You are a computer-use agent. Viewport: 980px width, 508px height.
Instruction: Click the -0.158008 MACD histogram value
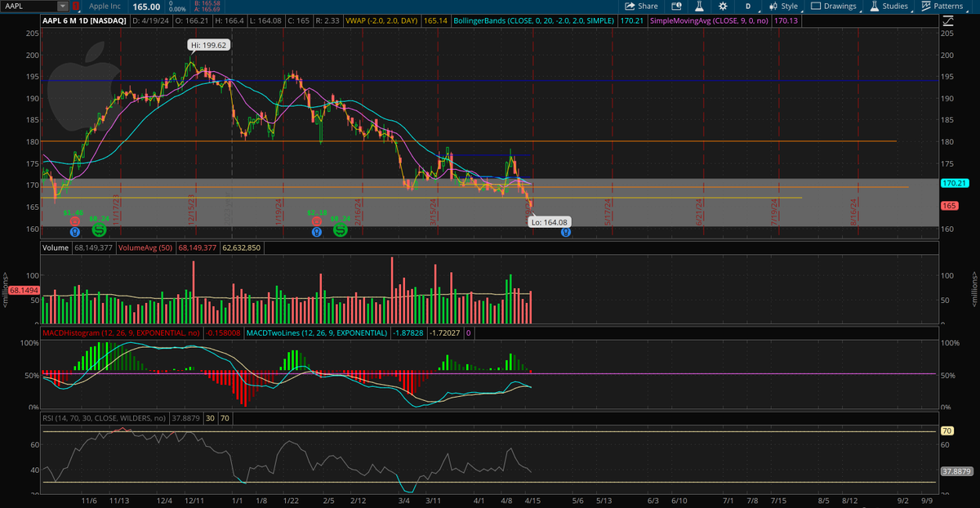(x=223, y=332)
